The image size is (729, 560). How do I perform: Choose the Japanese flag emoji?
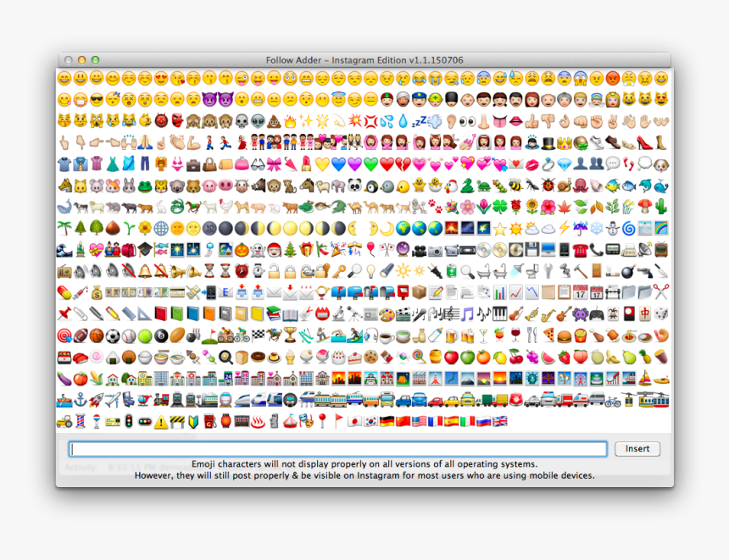tap(353, 421)
